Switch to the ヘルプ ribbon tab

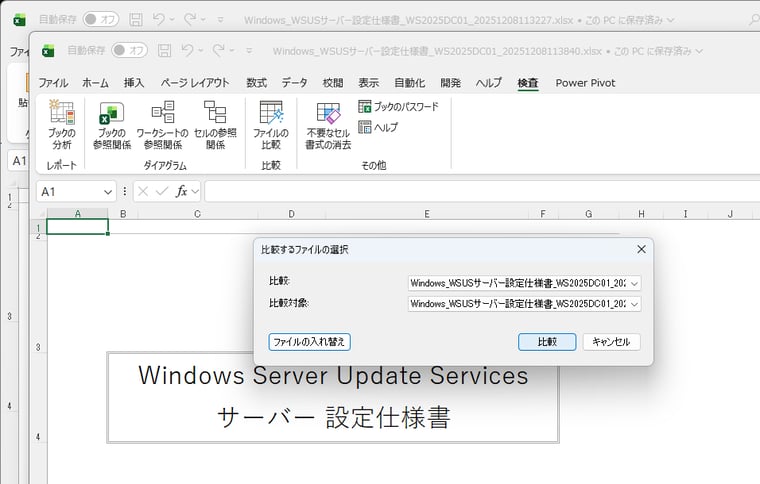point(489,83)
